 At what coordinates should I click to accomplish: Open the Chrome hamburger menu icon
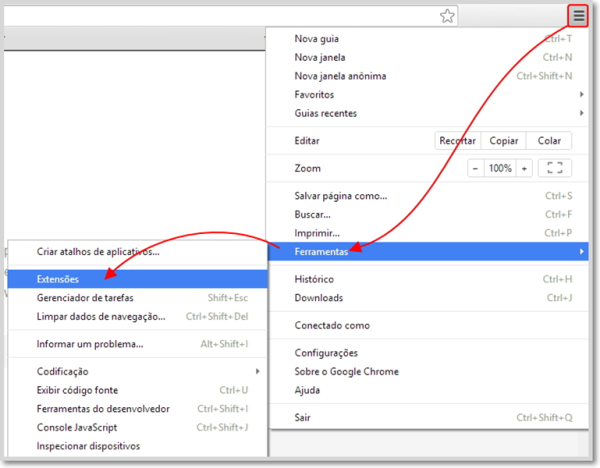pyautogui.click(x=578, y=16)
